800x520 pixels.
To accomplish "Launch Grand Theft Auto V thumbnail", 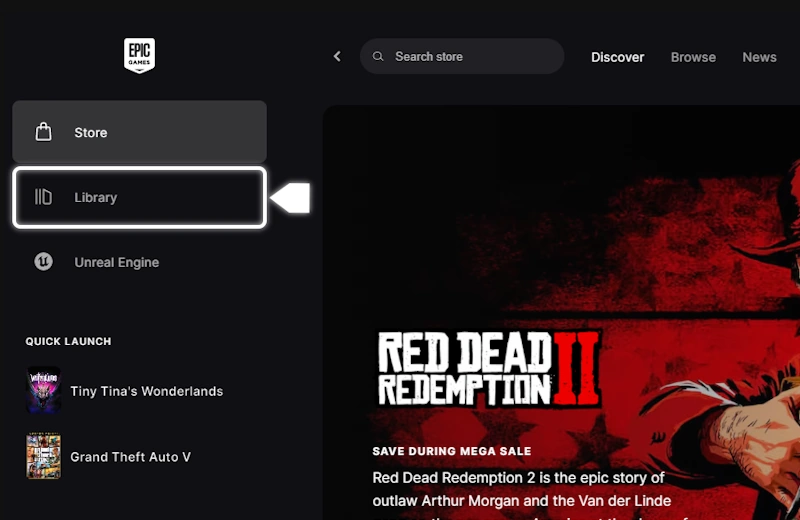I will [43, 456].
